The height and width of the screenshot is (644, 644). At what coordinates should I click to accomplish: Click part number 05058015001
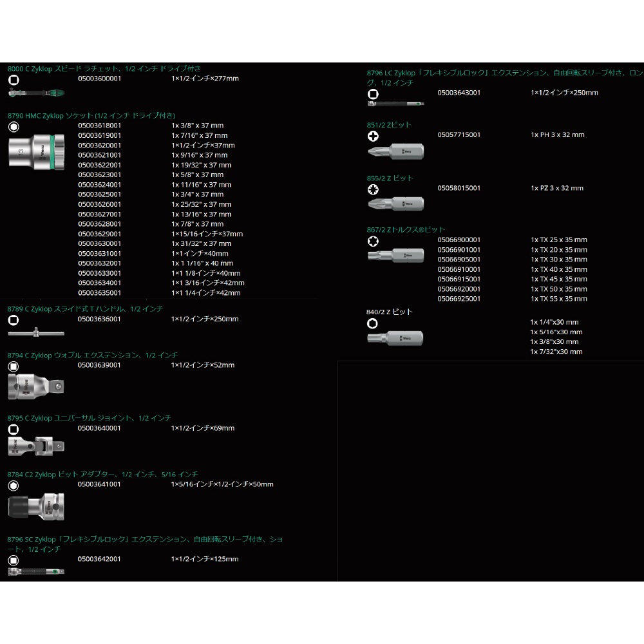click(x=459, y=188)
